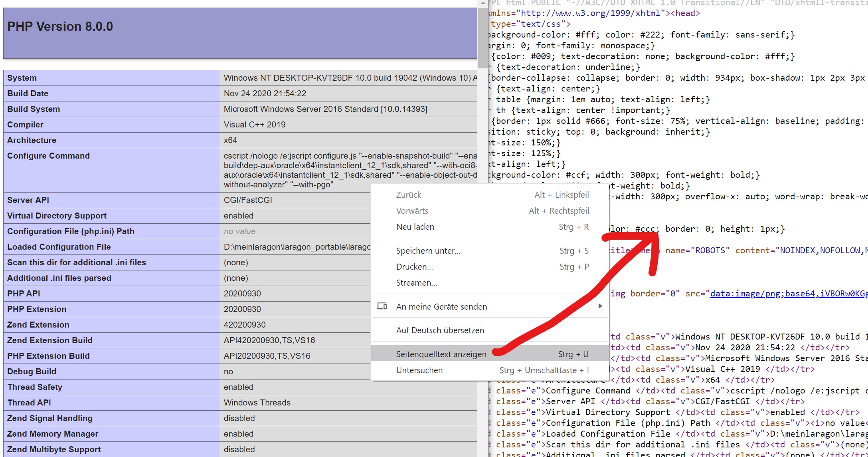Click the 'Architecture' row label
The width and height of the screenshot is (868, 457).
click(32, 140)
